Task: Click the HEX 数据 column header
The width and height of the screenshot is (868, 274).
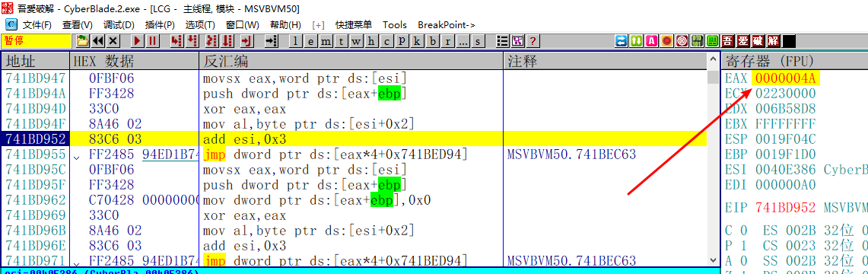Action: [x=135, y=61]
